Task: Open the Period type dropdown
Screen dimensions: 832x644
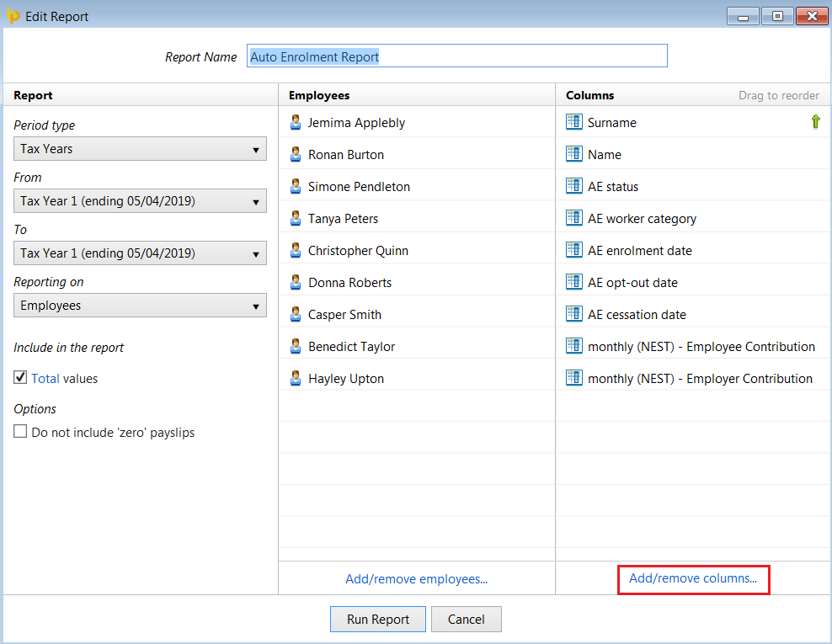Action: click(140, 148)
